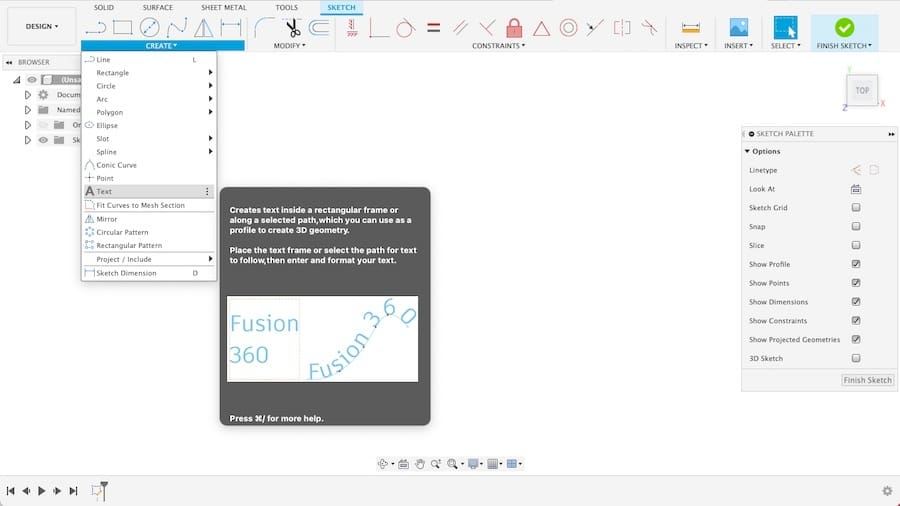Collapse the Options section in Sketch Palette
The width and height of the screenshot is (900, 506).
747,151
